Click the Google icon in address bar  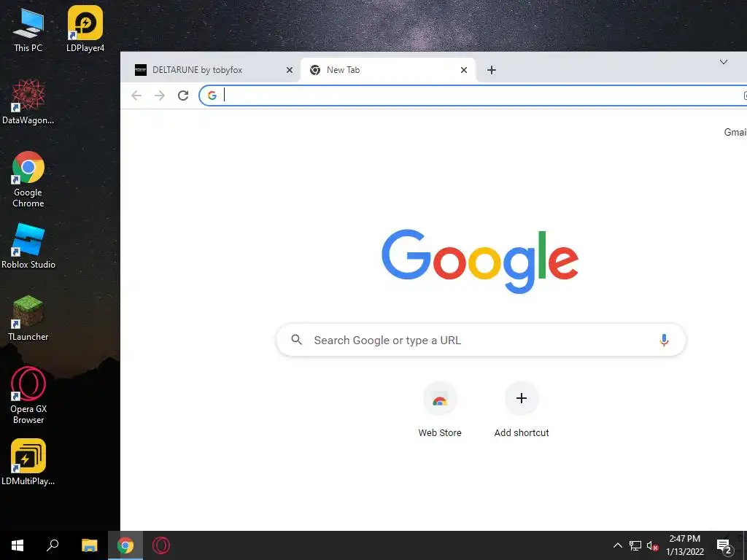[212, 96]
